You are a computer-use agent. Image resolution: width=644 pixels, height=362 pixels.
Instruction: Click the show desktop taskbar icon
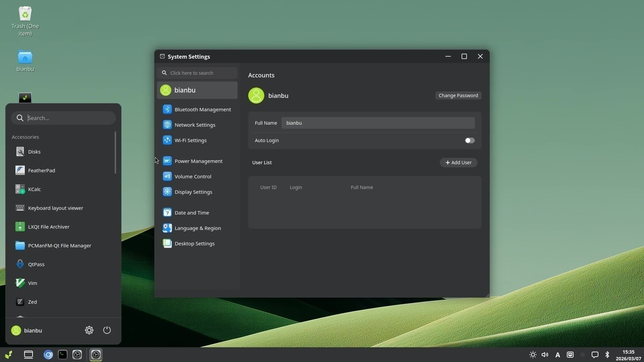pyautogui.click(x=29, y=355)
